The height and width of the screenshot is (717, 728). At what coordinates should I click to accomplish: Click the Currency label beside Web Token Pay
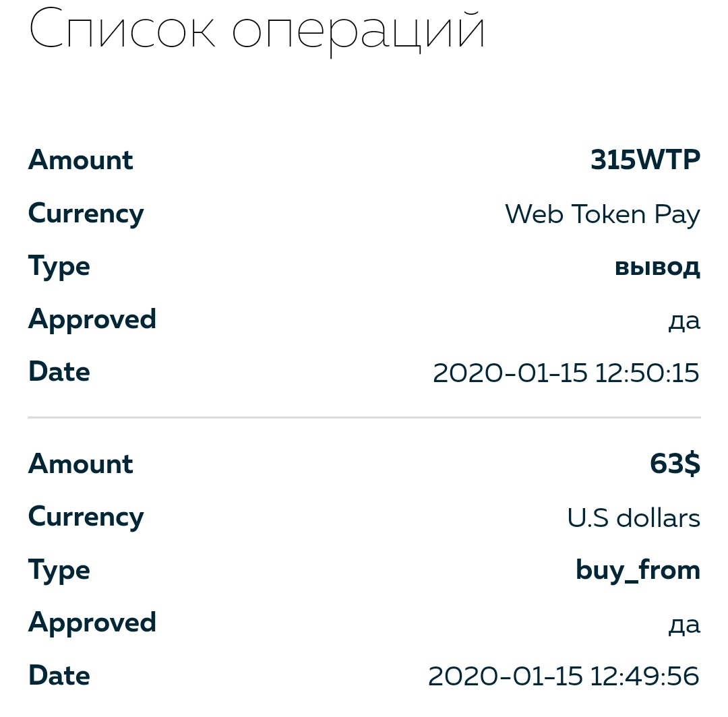point(86,214)
